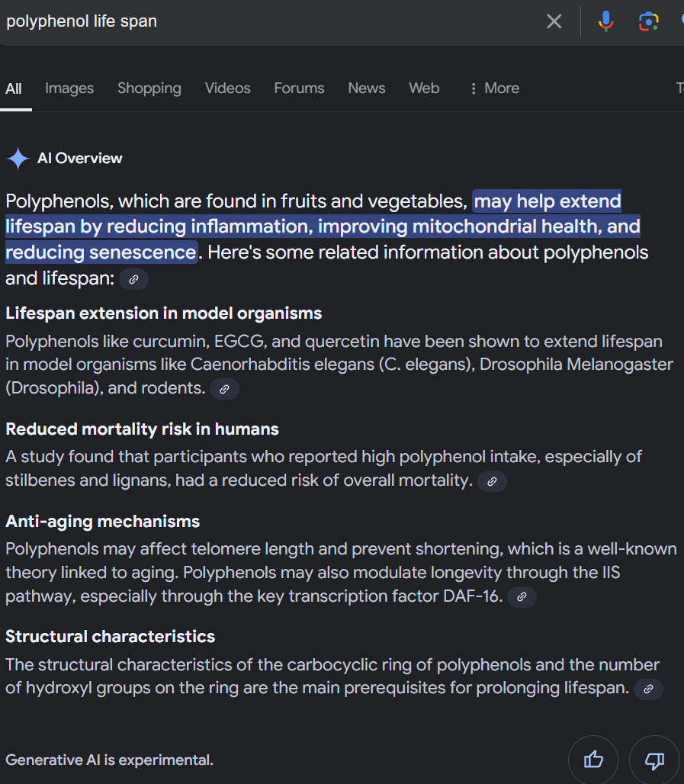Screen dimensions: 684x784
Task: Open the Forums tab
Action: pos(299,88)
